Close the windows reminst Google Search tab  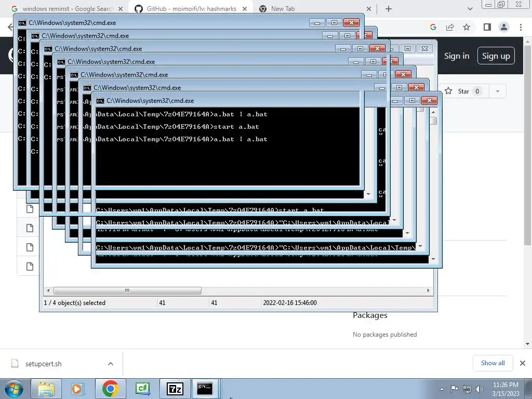(121, 9)
